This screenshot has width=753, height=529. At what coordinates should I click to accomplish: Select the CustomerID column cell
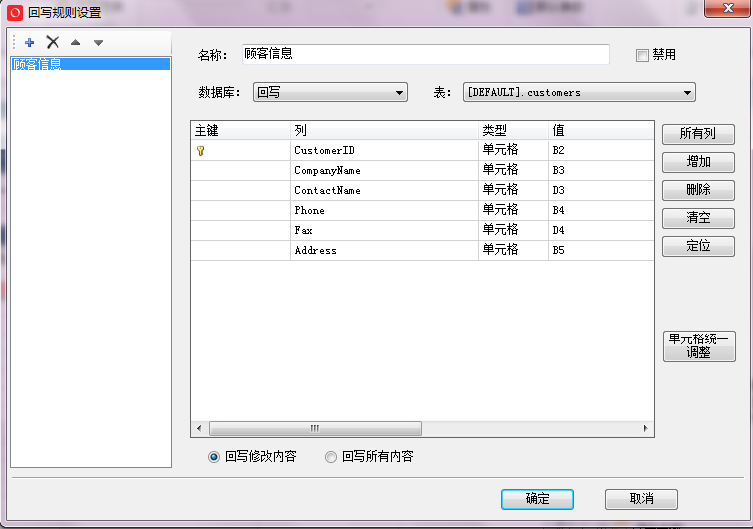click(x=385, y=150)
